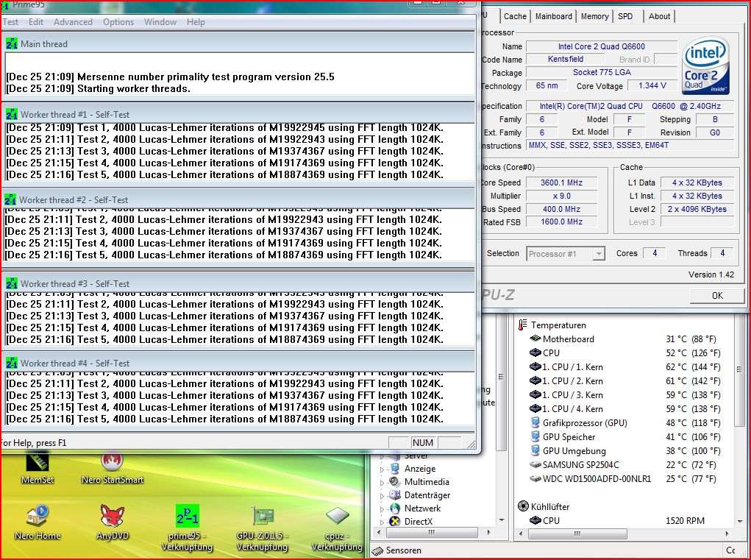Click the 1. CPU / 2. Kern chip icon

535,381
